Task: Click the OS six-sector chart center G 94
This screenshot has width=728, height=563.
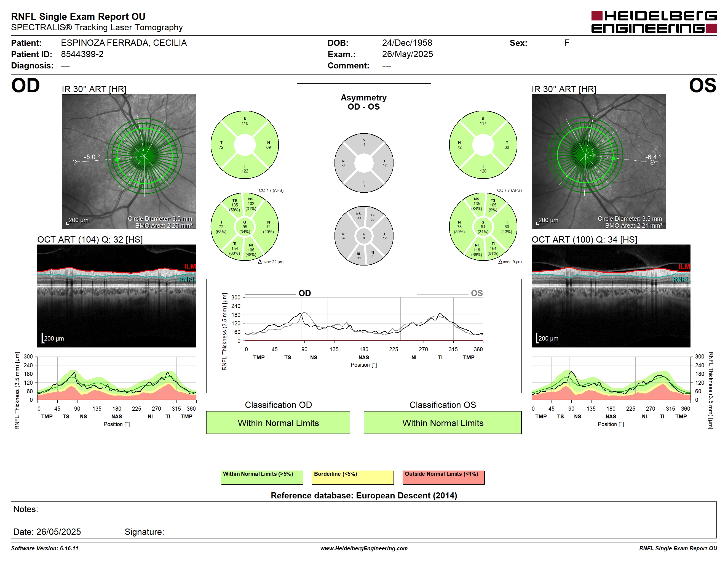Action: 483,227
